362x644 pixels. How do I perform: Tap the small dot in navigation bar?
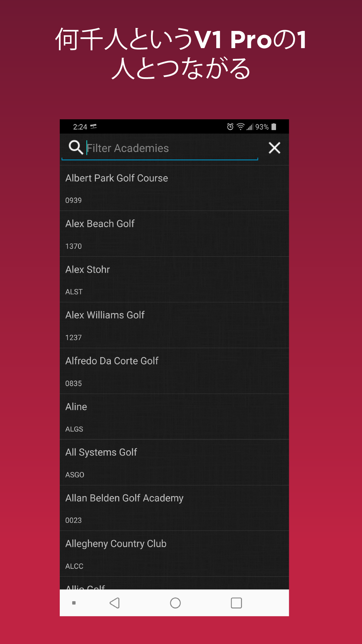click(74, 603)
